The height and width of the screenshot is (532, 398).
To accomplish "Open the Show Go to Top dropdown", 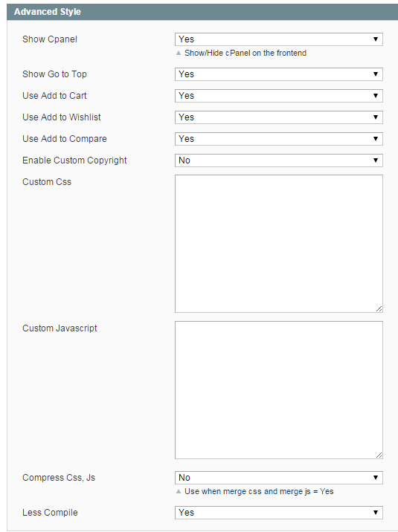I will 279,74.
